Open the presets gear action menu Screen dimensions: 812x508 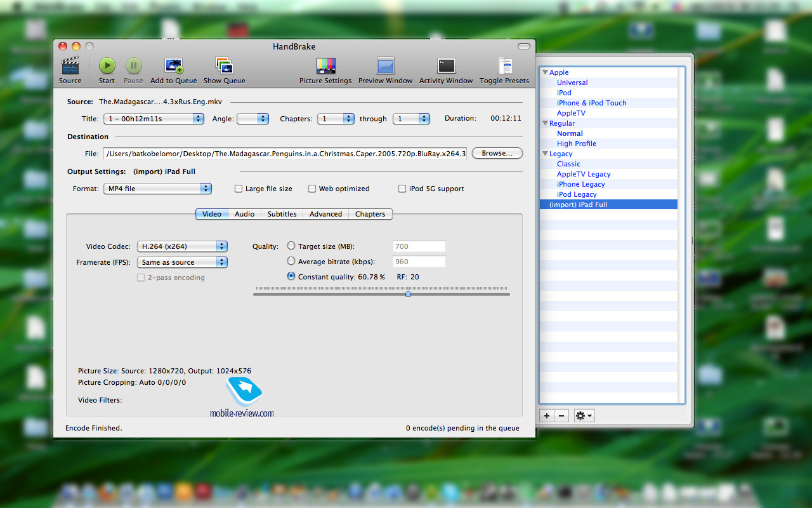click(584, 416)
